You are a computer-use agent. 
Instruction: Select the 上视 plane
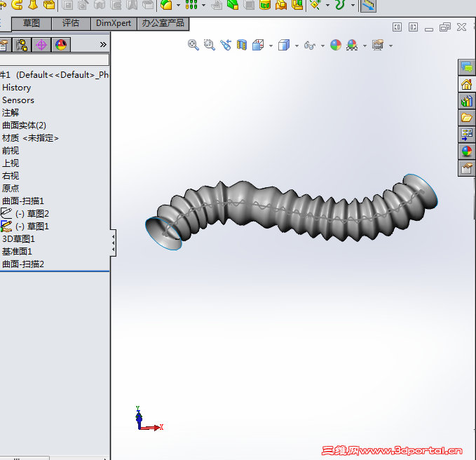click(x=11, y=163)
